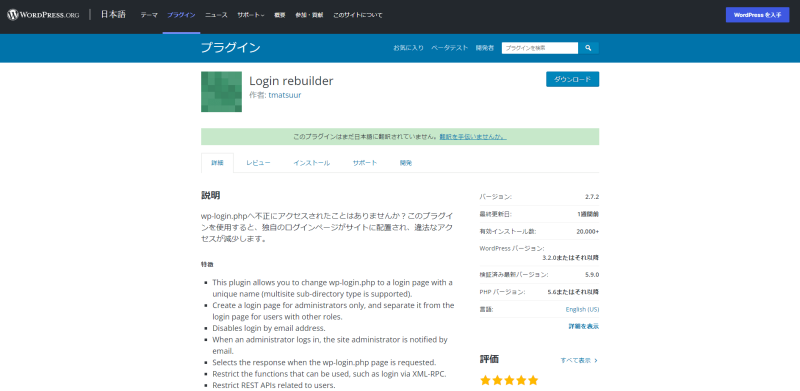Screen dimensions: 800x391
Task: Click the 'Disables login by email address' bullet
Action: coord(269,328)
